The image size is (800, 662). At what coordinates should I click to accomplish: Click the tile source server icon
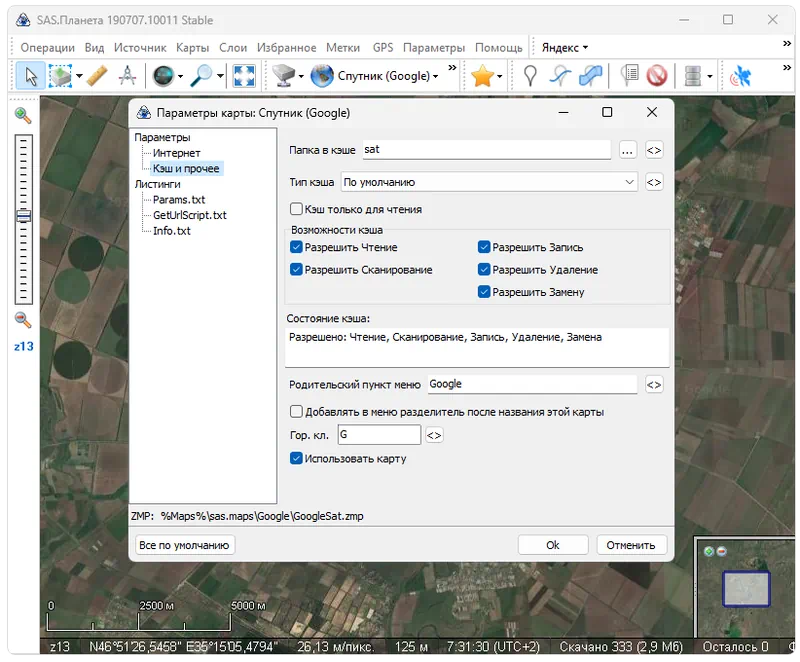point(284,76)
